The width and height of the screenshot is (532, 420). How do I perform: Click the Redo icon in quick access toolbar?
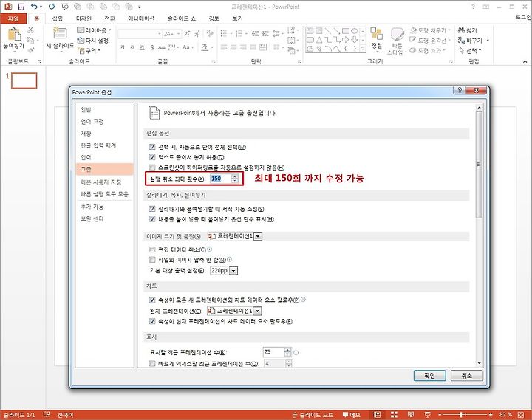point(52,7)
